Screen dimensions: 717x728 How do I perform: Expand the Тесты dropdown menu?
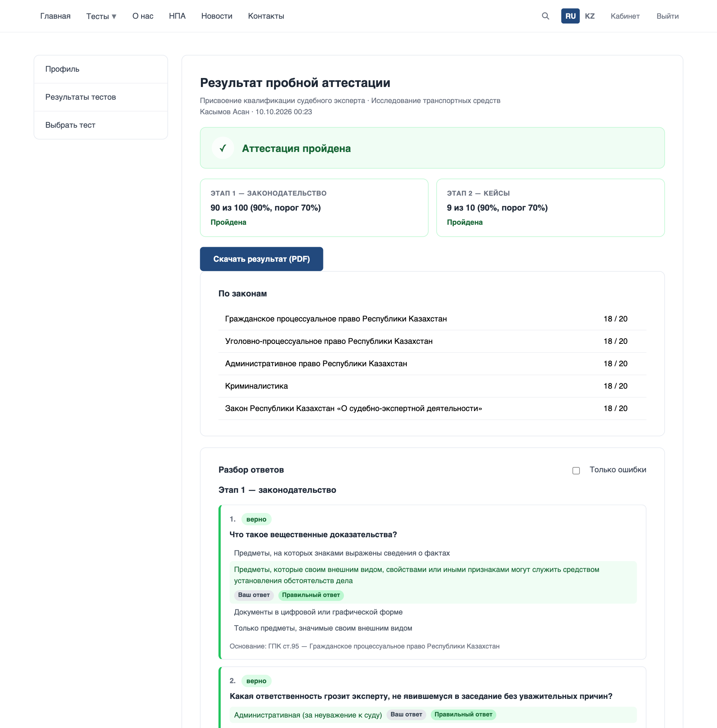[x=101, y=16]
